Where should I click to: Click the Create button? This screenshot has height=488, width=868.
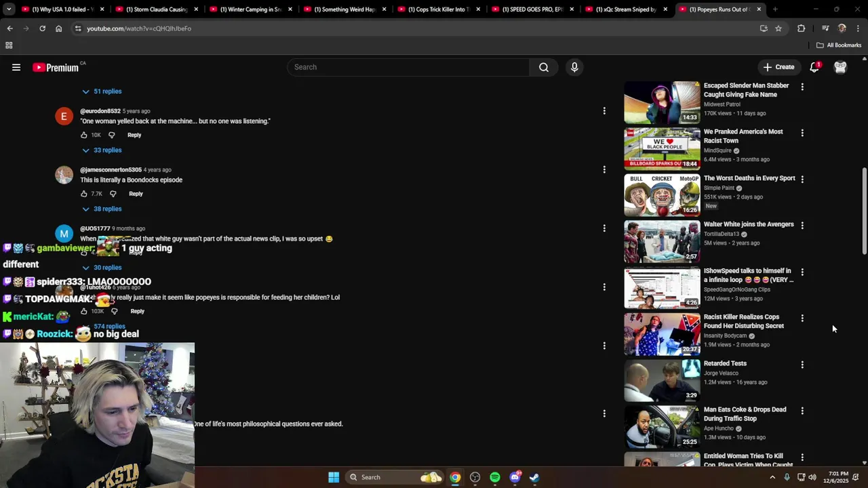[x=778, y=67]
